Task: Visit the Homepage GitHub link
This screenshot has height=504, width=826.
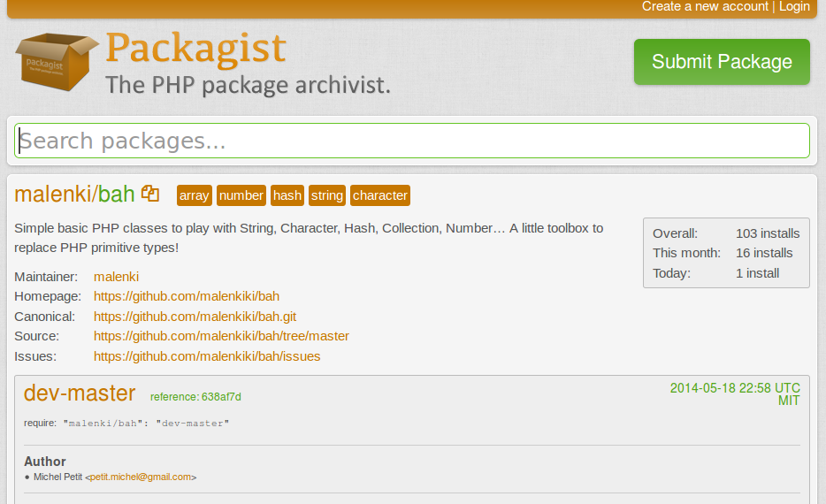Action: 187,296
